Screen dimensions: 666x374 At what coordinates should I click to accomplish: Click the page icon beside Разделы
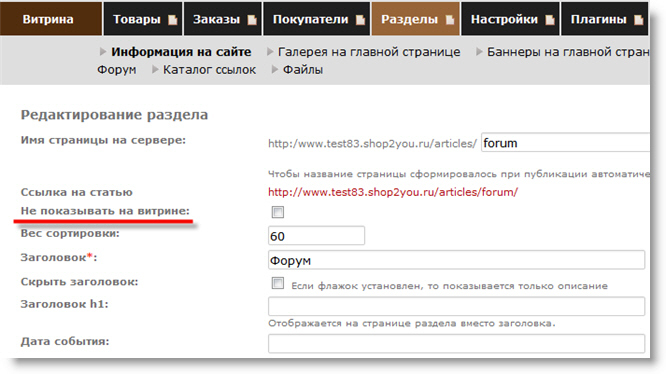[x=450, y=20]
